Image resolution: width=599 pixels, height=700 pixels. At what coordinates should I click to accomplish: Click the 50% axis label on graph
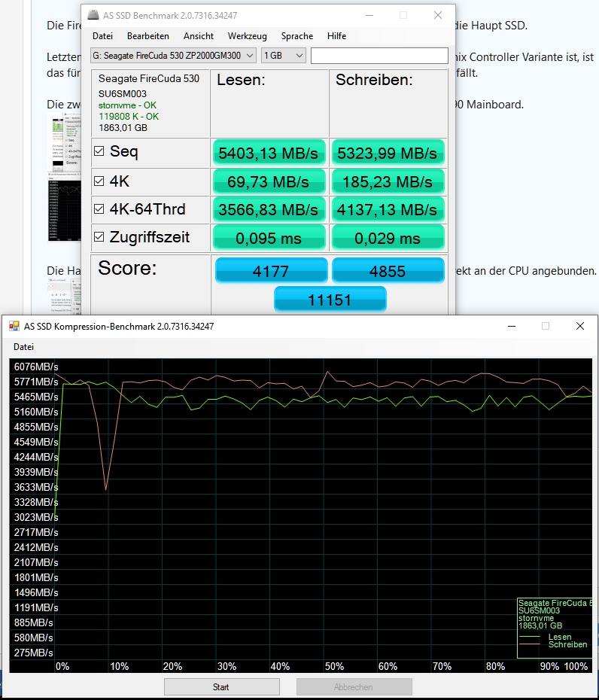point(334,666)
